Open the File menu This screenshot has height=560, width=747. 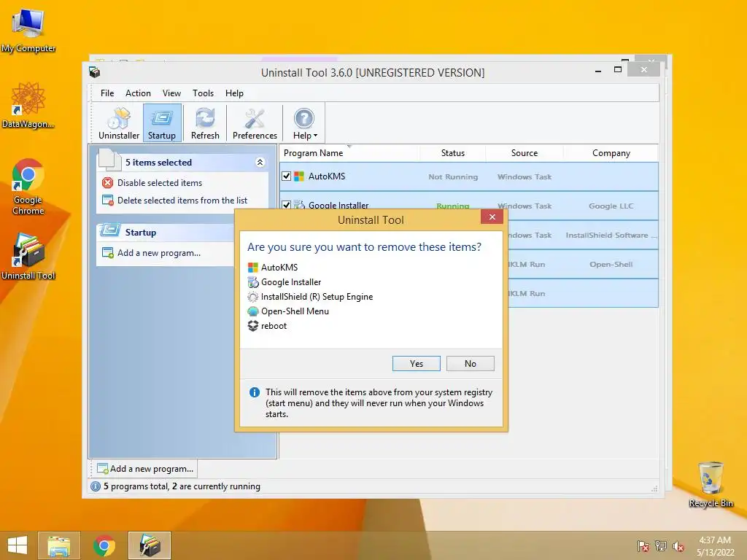tap(107, 93)
